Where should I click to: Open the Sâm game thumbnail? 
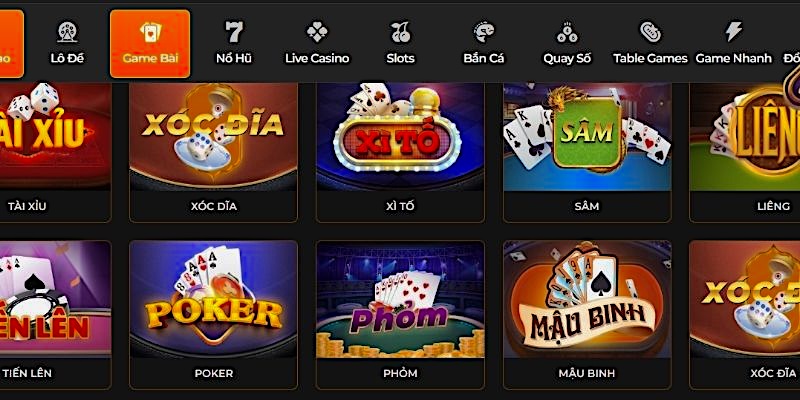pos(587,137)
